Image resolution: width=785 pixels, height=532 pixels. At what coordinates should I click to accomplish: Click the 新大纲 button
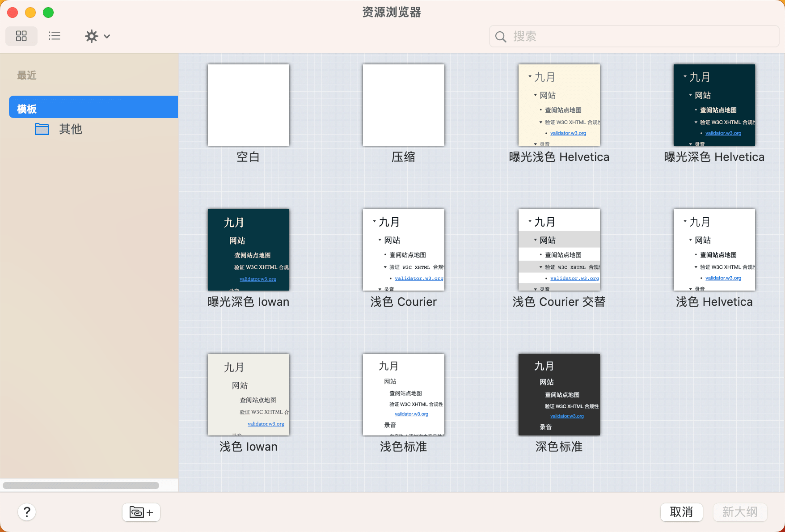740,512
